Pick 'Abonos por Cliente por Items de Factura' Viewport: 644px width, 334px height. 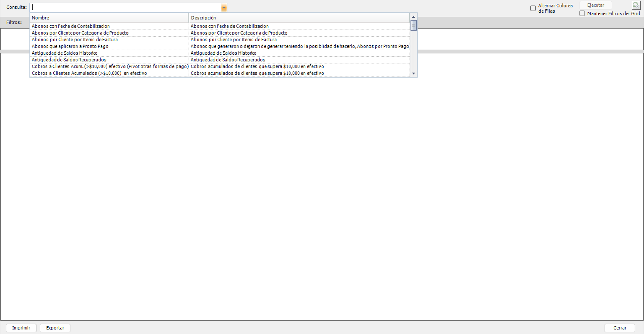75,40
